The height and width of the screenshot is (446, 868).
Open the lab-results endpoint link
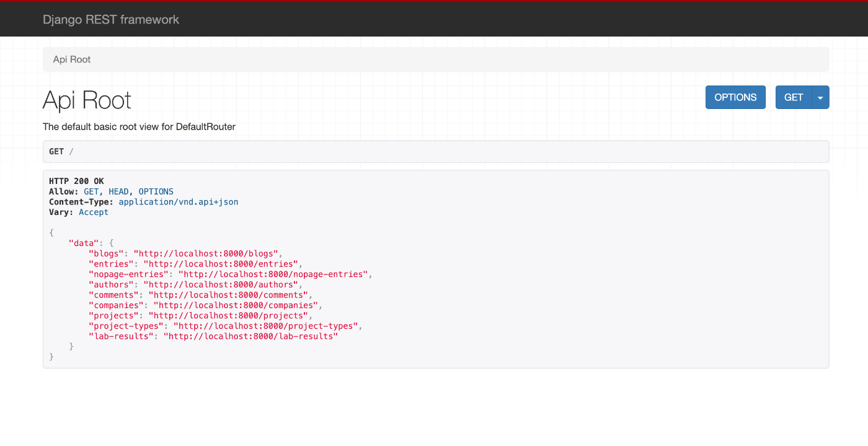pos(250,336)
